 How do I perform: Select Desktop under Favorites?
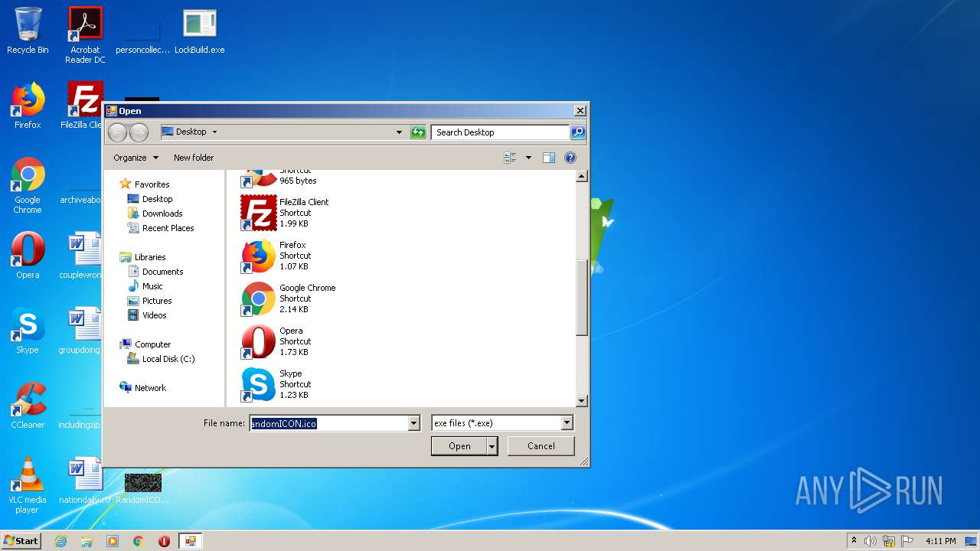pos(150,199)
